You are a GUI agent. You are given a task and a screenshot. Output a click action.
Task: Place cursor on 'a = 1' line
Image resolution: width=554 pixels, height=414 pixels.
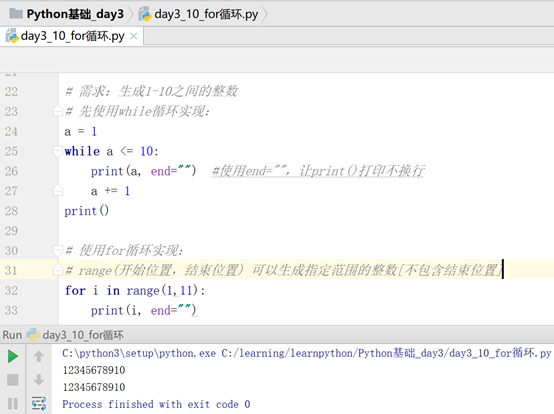[80, 131]
